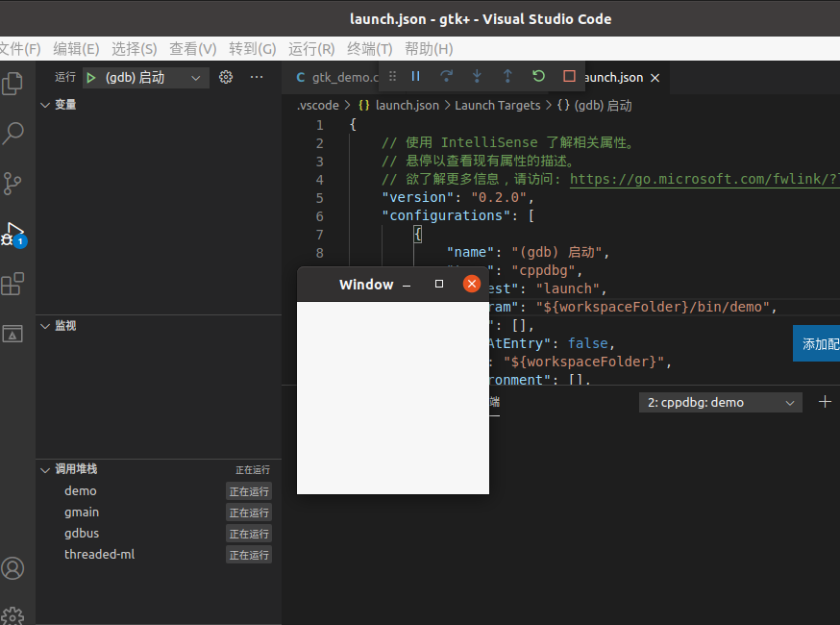Click the "cppdbg" value in editor
The image size is (840, 625).
pyautogui.click(x=543, y=270)
